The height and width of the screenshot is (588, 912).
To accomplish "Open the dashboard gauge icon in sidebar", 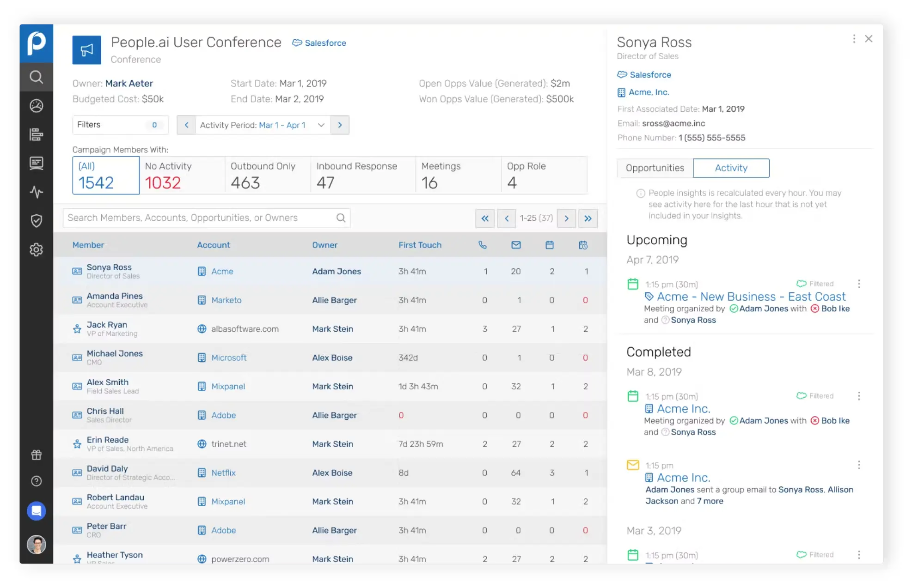I will point(36,106).
